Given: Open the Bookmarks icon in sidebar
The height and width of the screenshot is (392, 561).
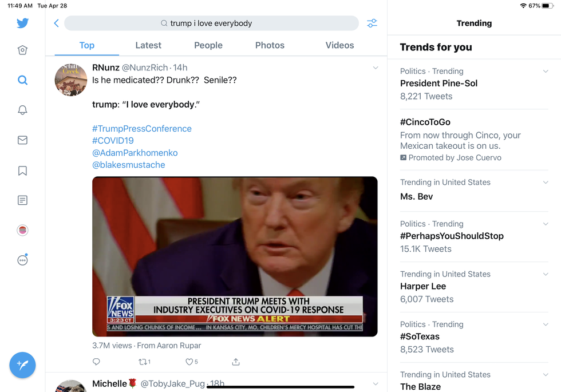Looking at the screenshot, I should (22, 171).
